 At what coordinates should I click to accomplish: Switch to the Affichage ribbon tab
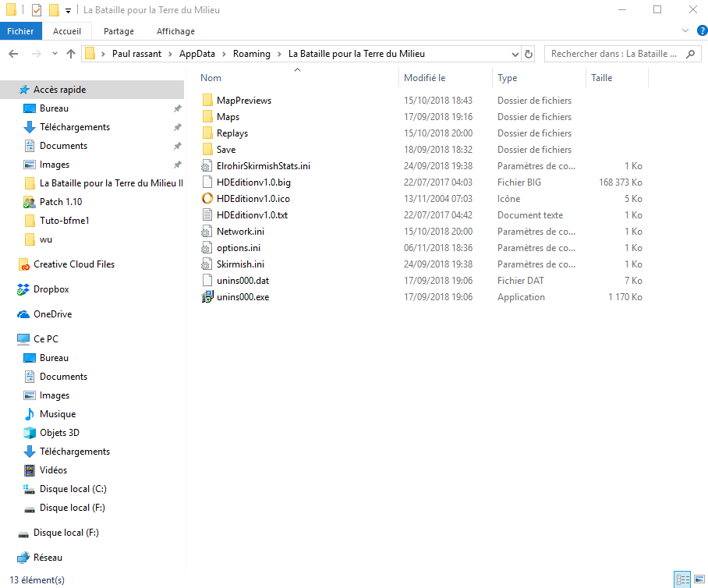click(175, 31)
